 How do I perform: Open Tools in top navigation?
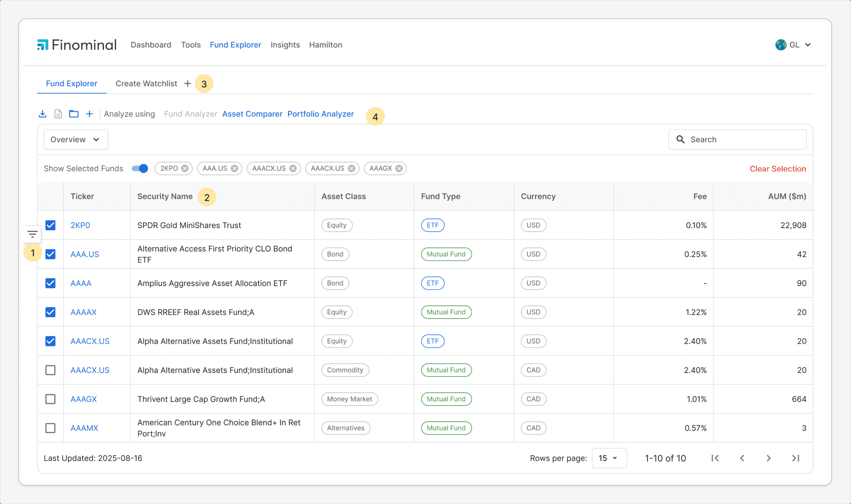coord(191,45)
